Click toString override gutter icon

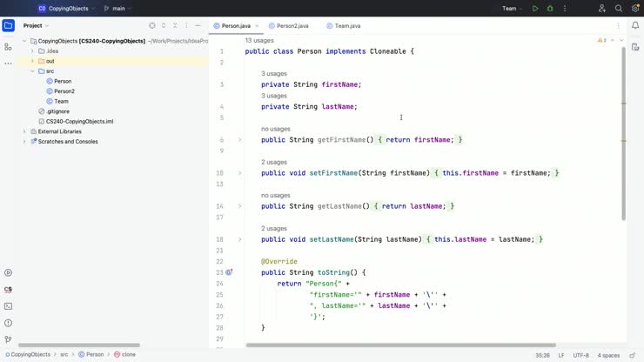click(x=229, y=272)
